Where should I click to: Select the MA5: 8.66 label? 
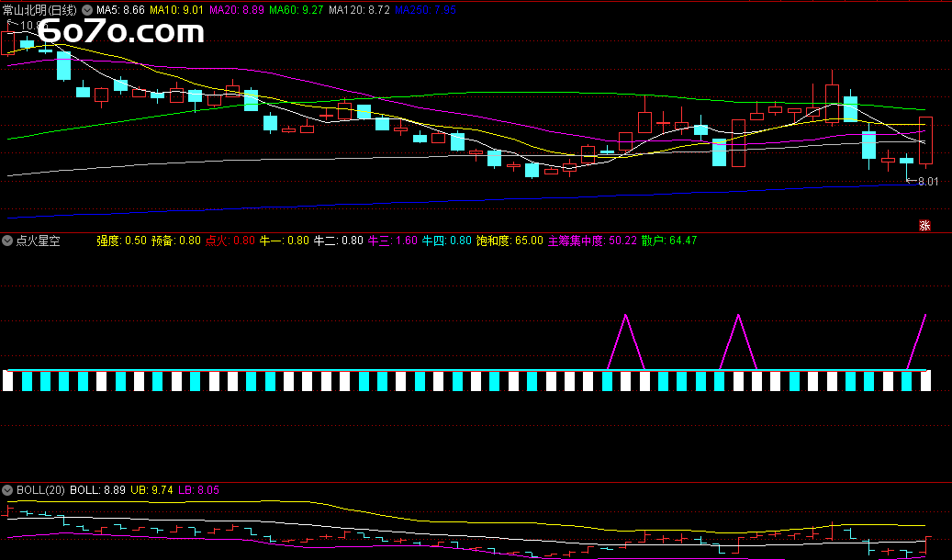pos(120,10)
